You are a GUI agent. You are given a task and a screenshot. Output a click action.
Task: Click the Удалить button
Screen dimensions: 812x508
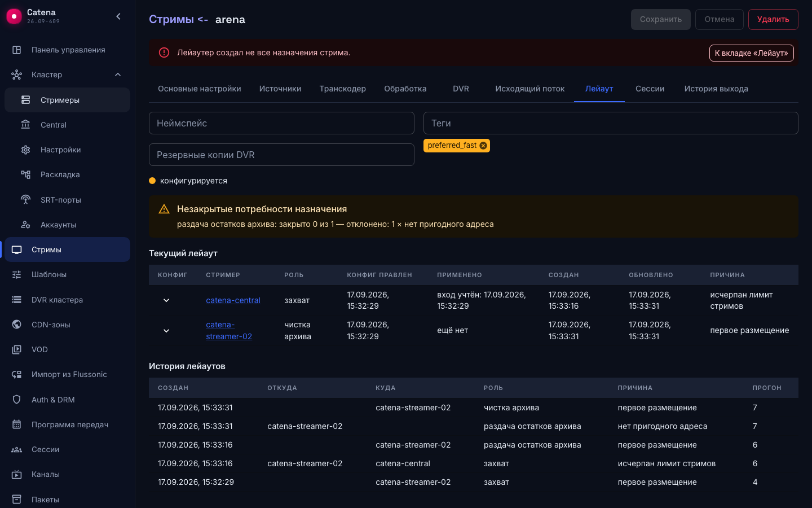[x=773, y=19]
